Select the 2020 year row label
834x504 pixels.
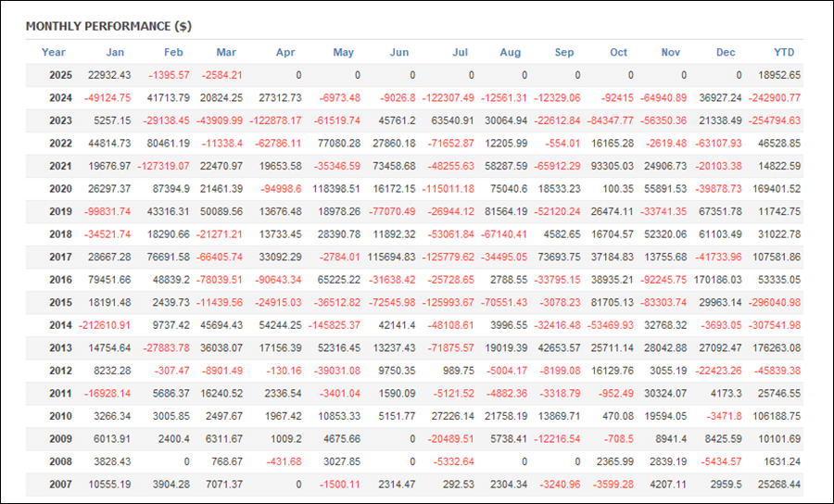point(60,189)
